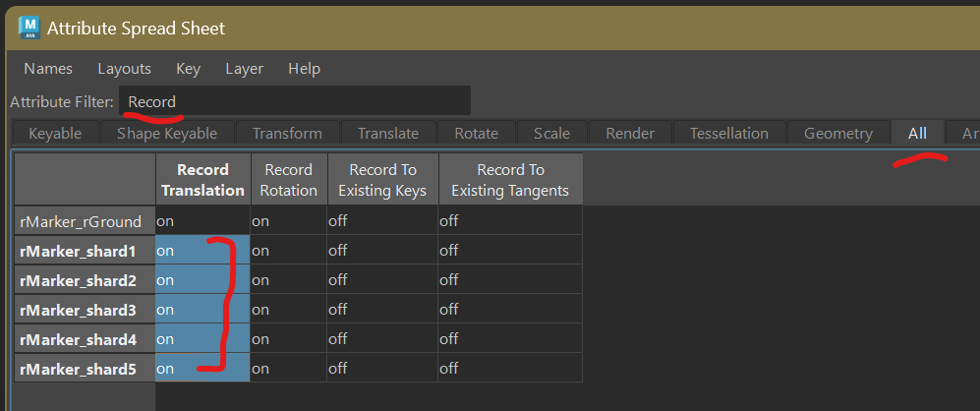Click Record To Existing Tangents cell for rMarker_shard5
980x411 pixels.
(509, 369)
